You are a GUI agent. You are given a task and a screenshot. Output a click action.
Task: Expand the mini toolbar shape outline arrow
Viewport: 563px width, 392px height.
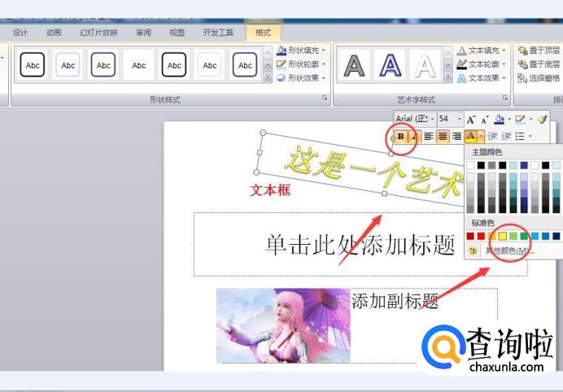point(530,120)
